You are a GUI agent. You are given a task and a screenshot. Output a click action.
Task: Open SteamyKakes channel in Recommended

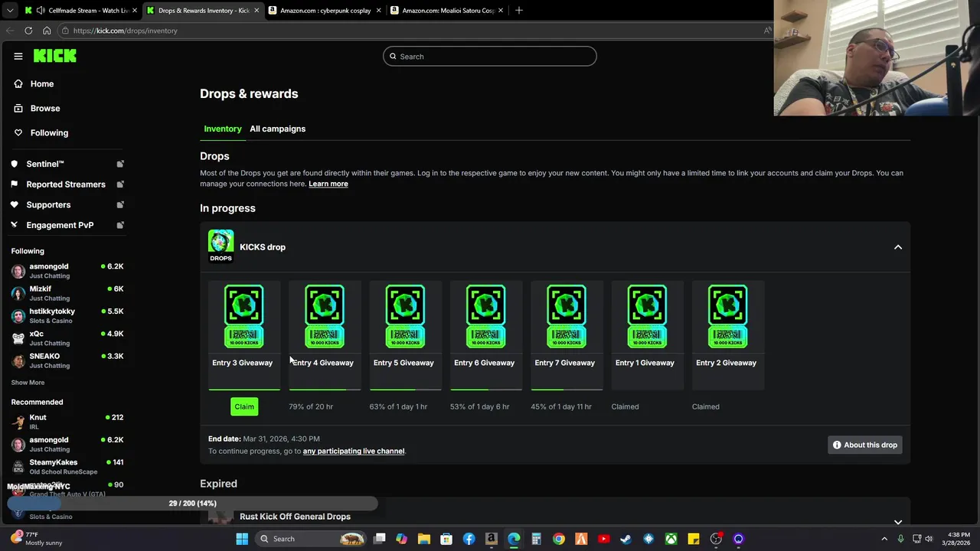pos(67,466)
